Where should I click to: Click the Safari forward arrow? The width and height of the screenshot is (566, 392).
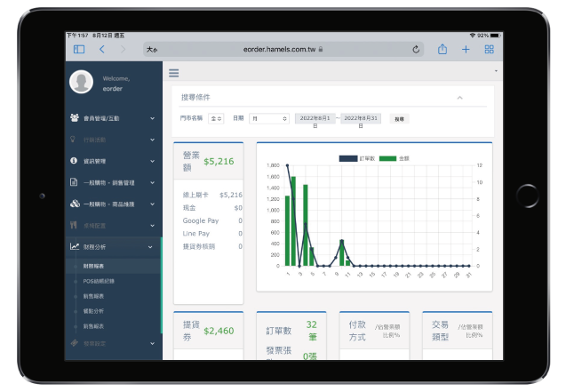tap(124, 50)
